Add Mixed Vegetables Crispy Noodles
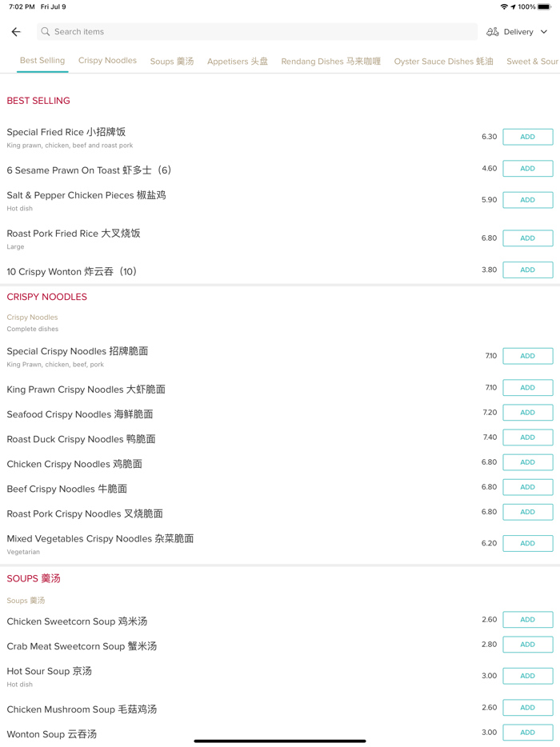This screenshot has width=560, height=747. click(x=527, y=543)
